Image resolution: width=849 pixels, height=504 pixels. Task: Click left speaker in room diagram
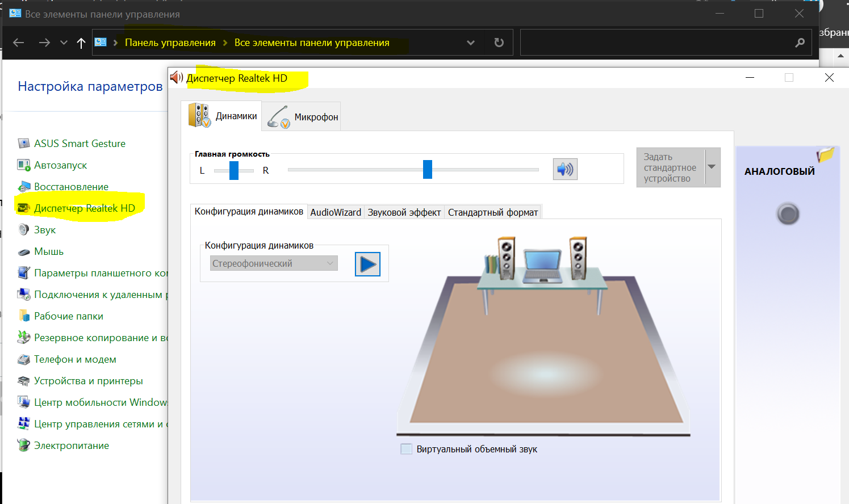tap(507, 258)
